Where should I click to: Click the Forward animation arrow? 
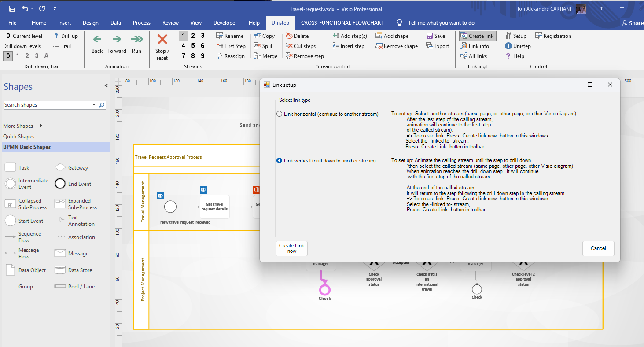(117, 40)
